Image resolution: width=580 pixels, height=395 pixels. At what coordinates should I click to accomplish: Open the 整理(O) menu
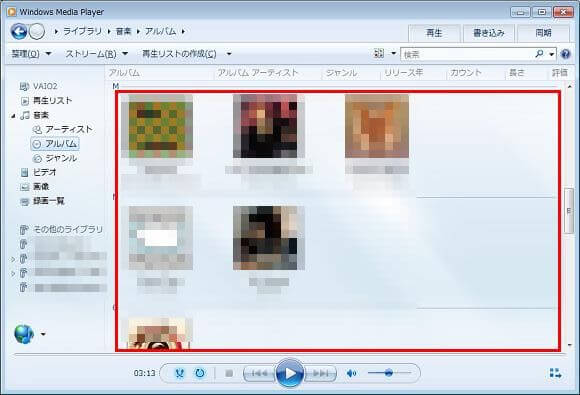[x=31, y=54]
